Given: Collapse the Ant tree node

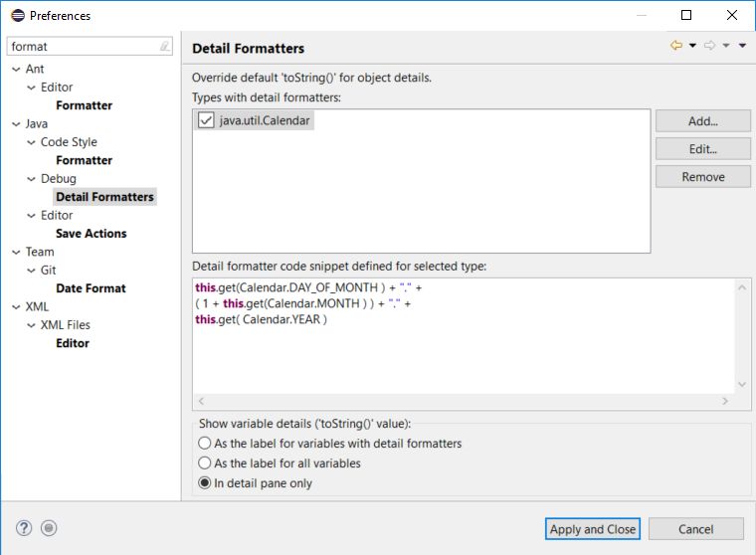Looking at the screenshot, I should [x=16, y=70].
